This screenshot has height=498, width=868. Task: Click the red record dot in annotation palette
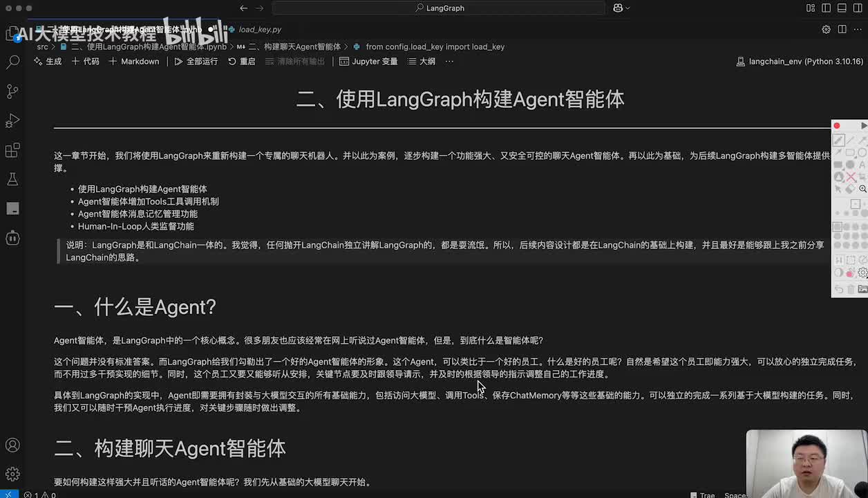[x=837, y=126]
